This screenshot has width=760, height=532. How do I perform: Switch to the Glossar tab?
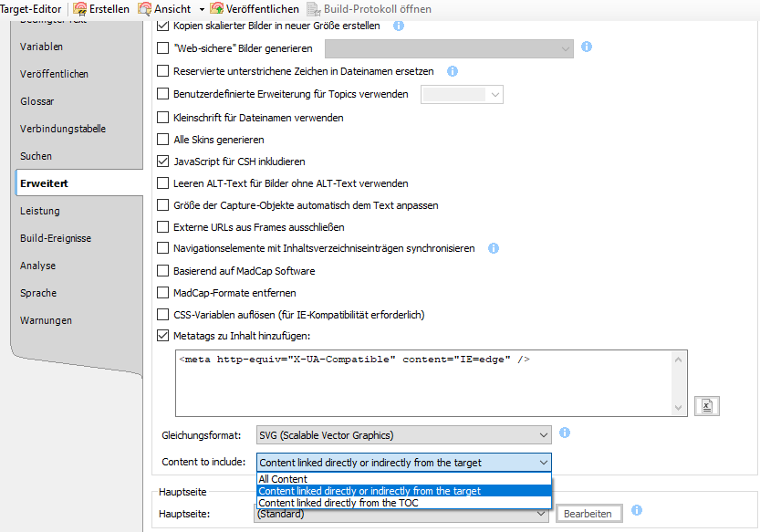37,101
